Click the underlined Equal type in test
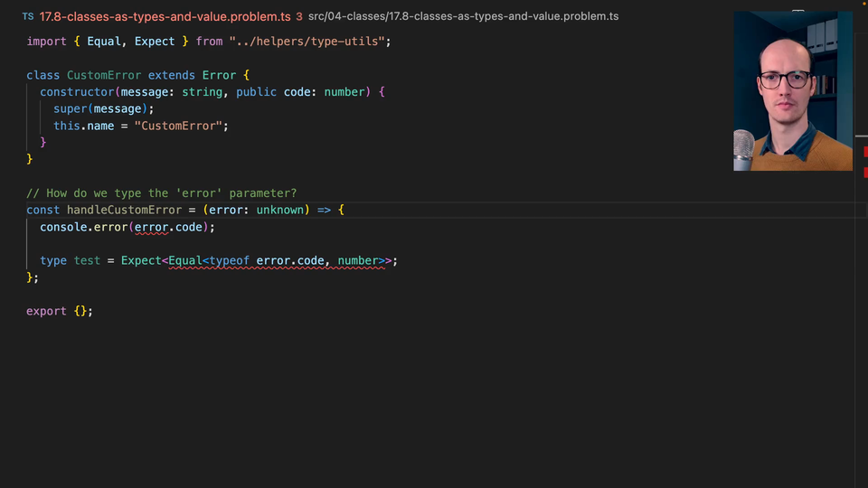Screen dimensions: 868x488 [184, 260]
